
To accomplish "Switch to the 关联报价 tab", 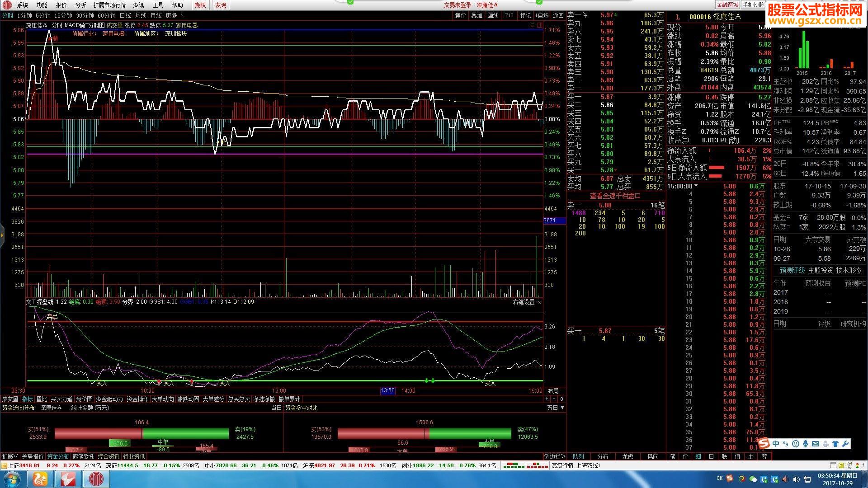I will tap(33, 456).
